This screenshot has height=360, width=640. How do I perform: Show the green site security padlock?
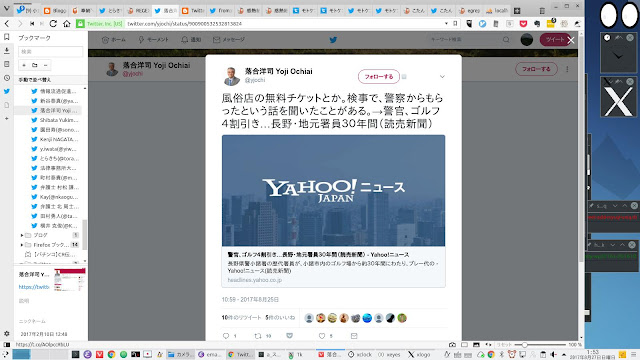(x=80, y=24)
